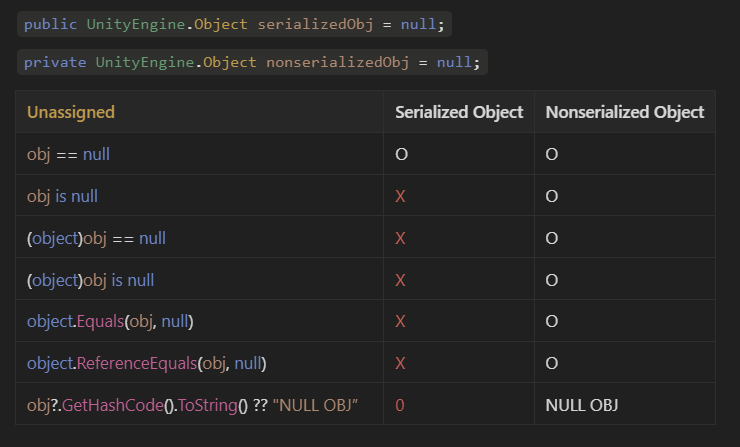Click the '(object)obj is null' cell
This screenshot has height=447, width=740.
[90, 280]
